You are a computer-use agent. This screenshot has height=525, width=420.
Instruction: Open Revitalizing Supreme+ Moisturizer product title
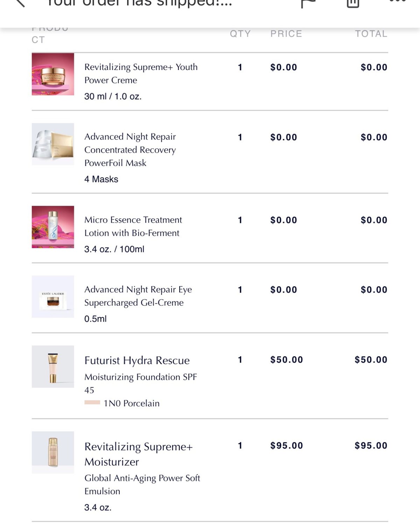[139, 454]
